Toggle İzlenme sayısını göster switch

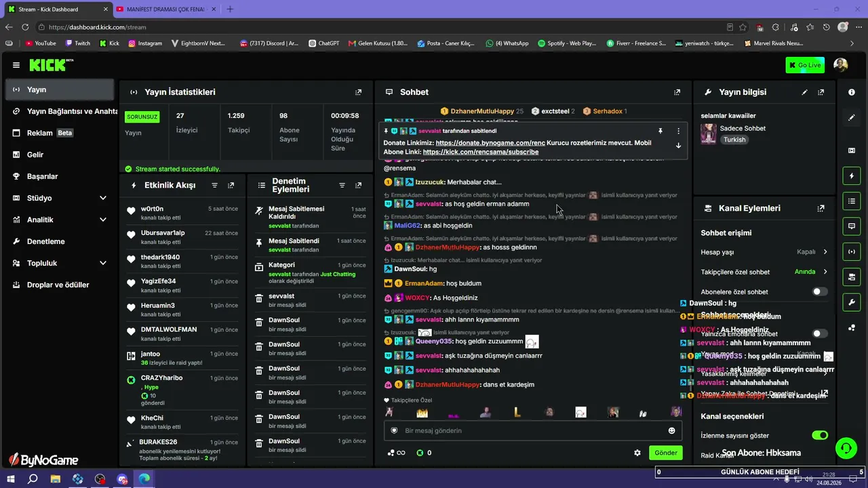tap(820, 435)
